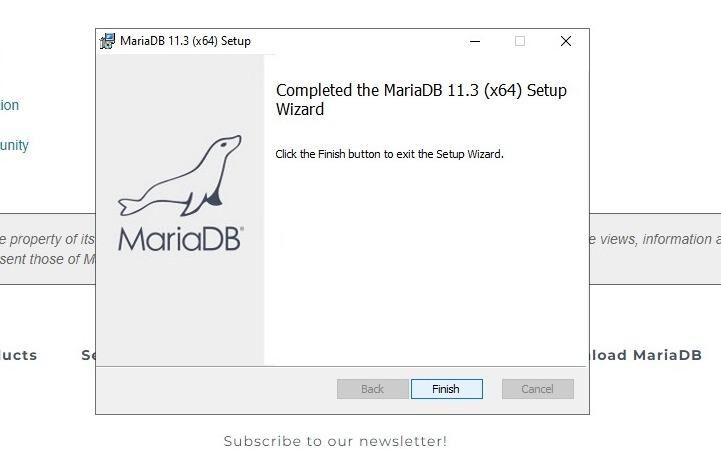Click the partially hidden 'ucts' footer link

point(18,355)
